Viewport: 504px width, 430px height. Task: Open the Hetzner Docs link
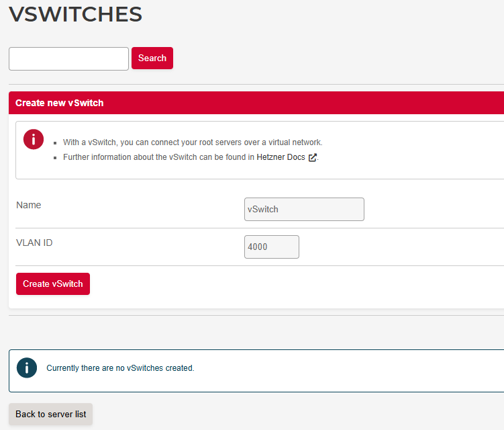(281, 157)
